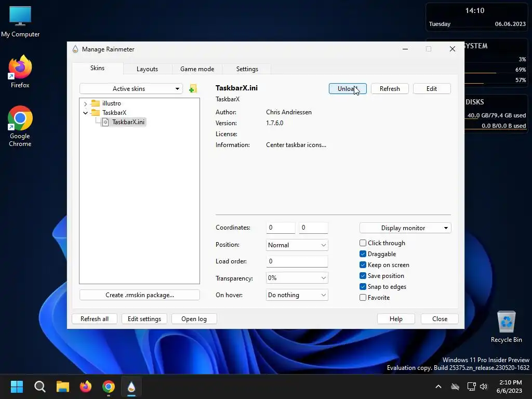This screenshot has width=532, height=399.
Task: Click the TaskbarX folder icon
Action: [96, 113]
